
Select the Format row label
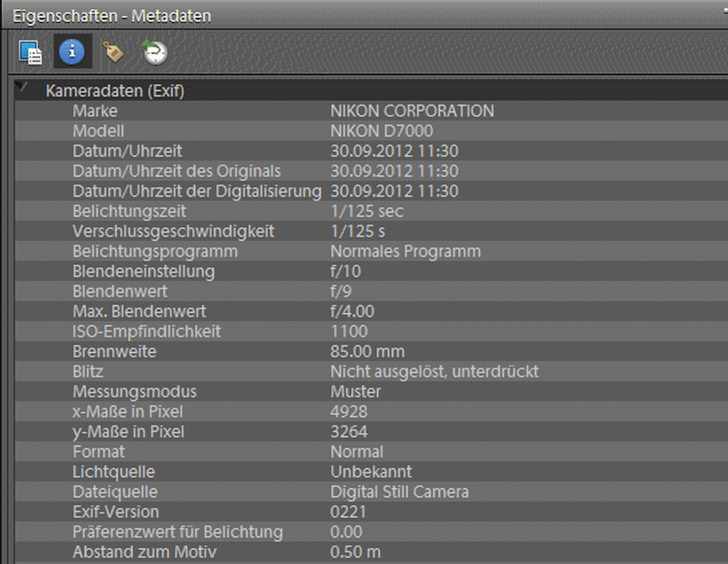click(x=98, y=452)
